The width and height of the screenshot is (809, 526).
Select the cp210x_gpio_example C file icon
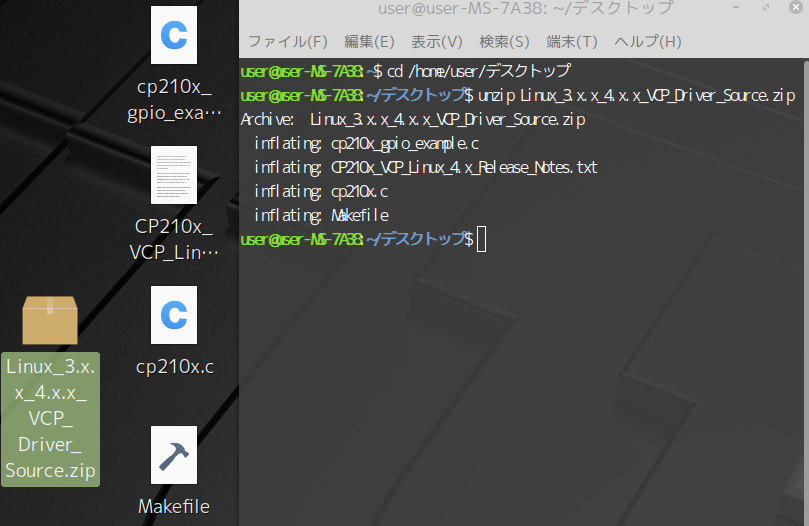tap(174, 35)
